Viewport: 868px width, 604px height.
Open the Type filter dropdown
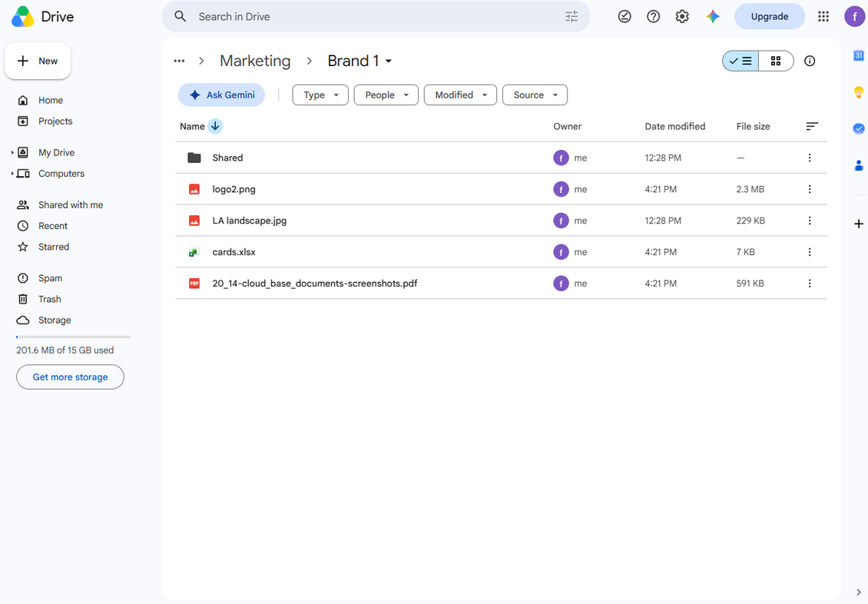(x=320, y=95)
